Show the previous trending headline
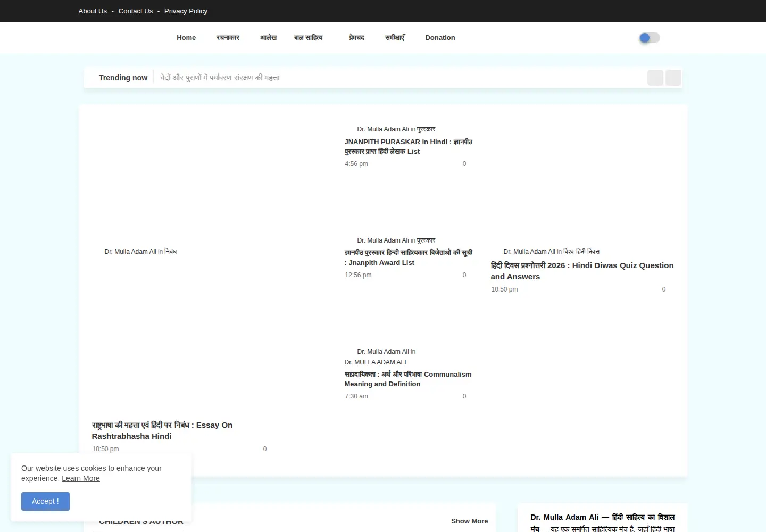The image size is (766, 532). click(x=655, y=78)
